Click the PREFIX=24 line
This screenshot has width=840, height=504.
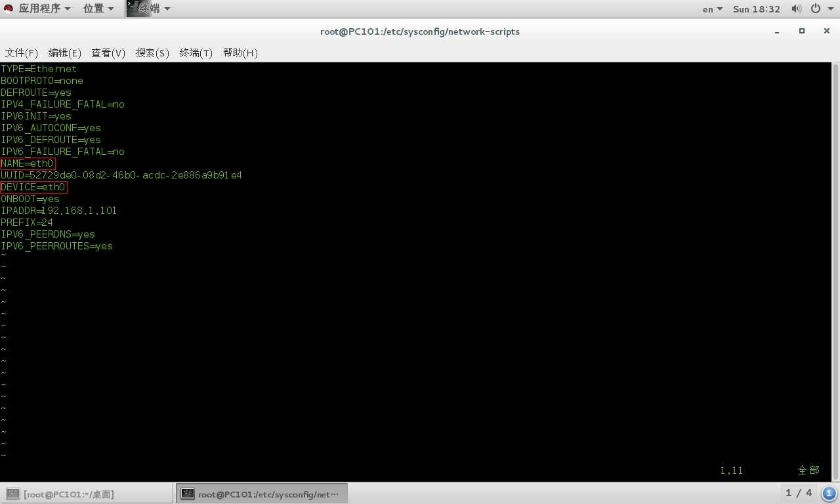tap(27, 222)
